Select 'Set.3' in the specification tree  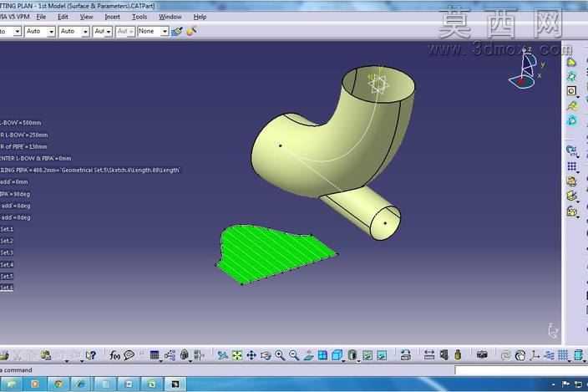tap(7, 252)
